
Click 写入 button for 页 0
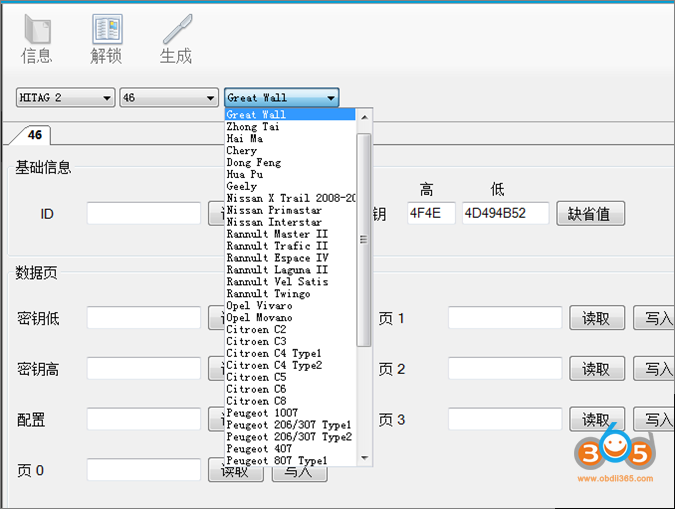pos(300,474)
